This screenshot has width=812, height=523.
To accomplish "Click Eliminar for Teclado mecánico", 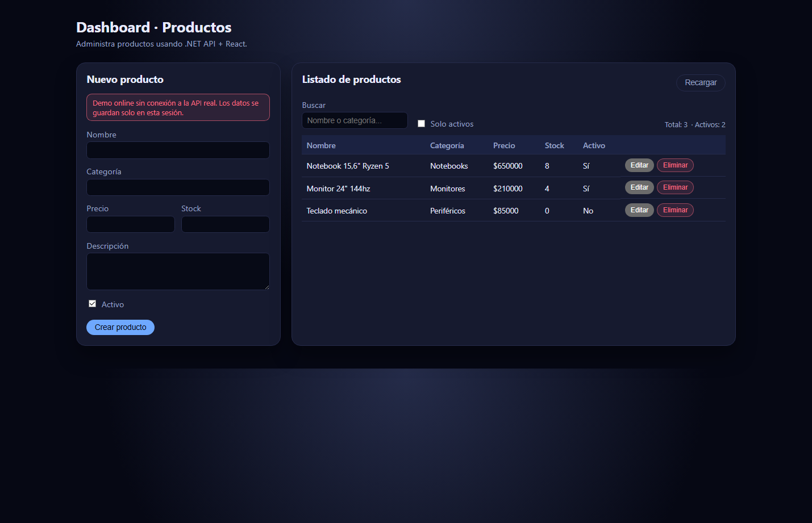I will (x=675, y=210).
